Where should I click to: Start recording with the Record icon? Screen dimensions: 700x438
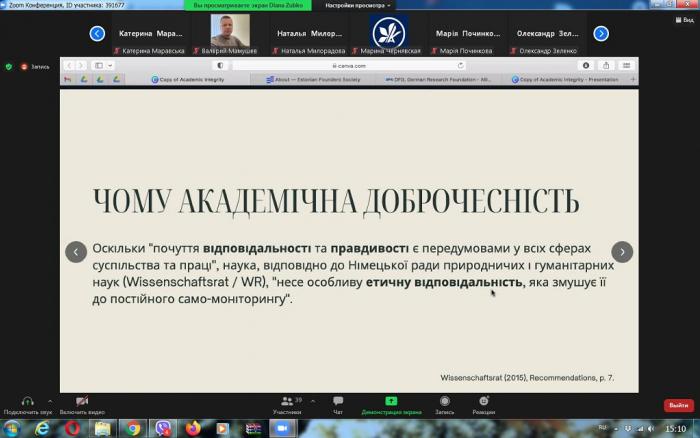click(x=444, y=402)
